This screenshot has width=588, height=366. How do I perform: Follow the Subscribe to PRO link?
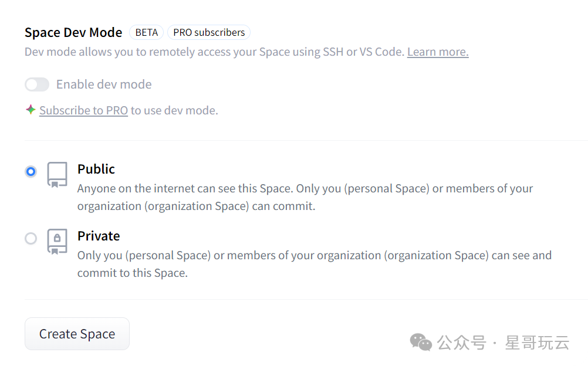(x=83, y=110)
